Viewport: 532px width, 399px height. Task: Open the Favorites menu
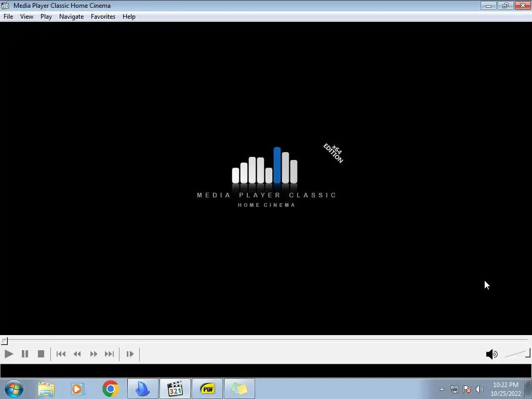coord(103,17)
